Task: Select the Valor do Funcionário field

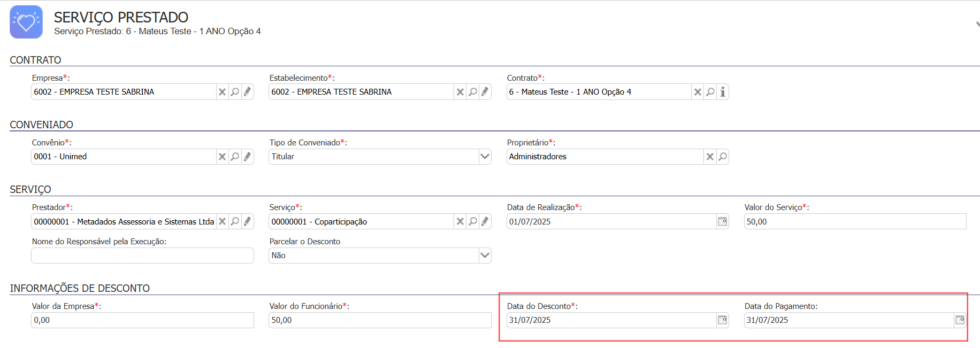Action: [380, 320]
